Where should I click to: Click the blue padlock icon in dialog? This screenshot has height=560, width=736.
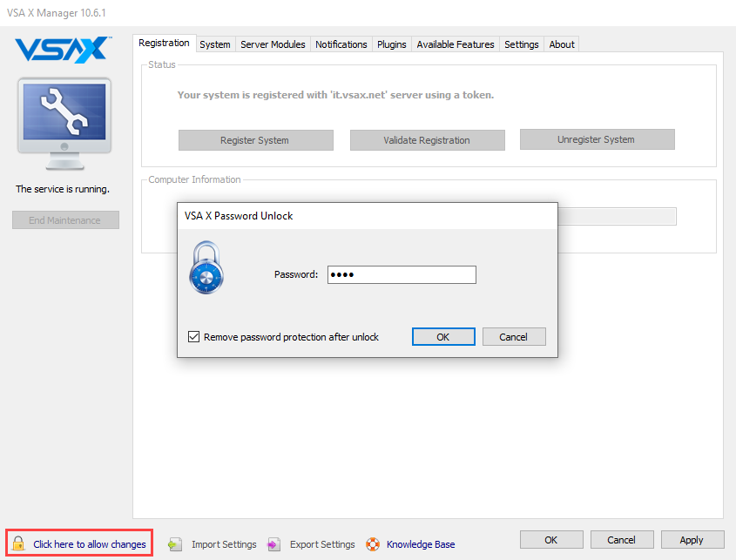(x=206, y=267)
